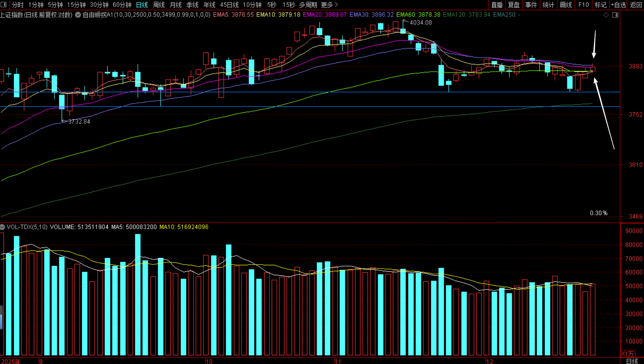The image size is (644, 364).
Task: Add to watchlist with +自选
Action: (619, 5)
